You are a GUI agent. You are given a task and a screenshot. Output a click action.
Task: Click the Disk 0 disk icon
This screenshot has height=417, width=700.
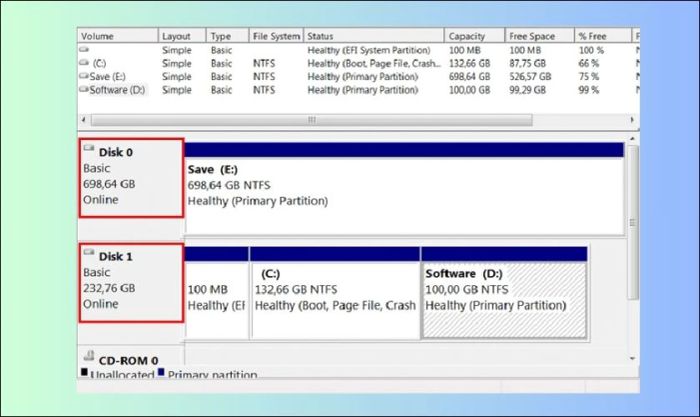89,148
